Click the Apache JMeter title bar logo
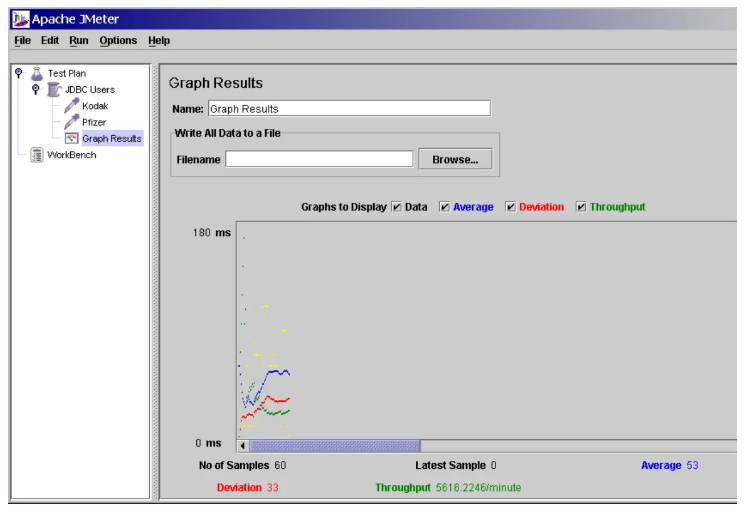 click(21, 19)
